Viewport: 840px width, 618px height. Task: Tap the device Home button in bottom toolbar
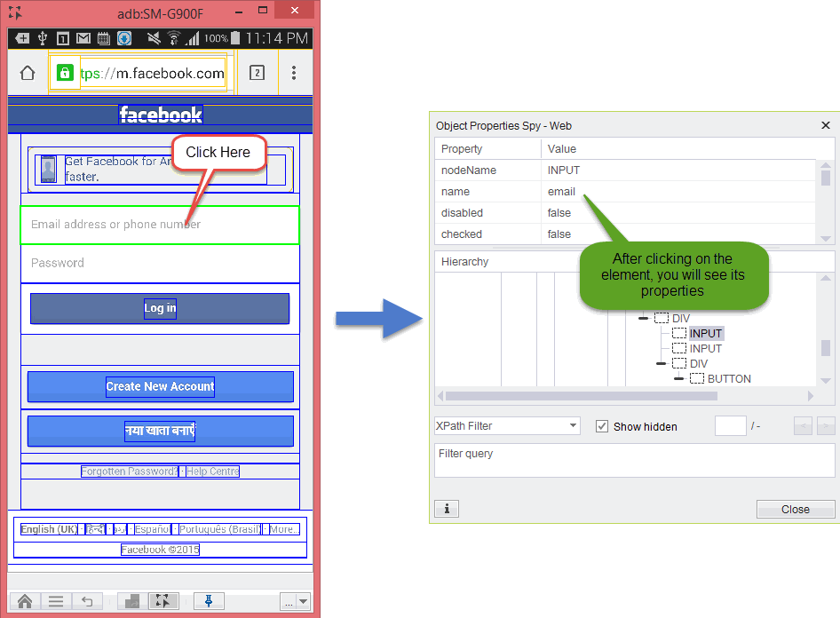(x=25, y=601)
